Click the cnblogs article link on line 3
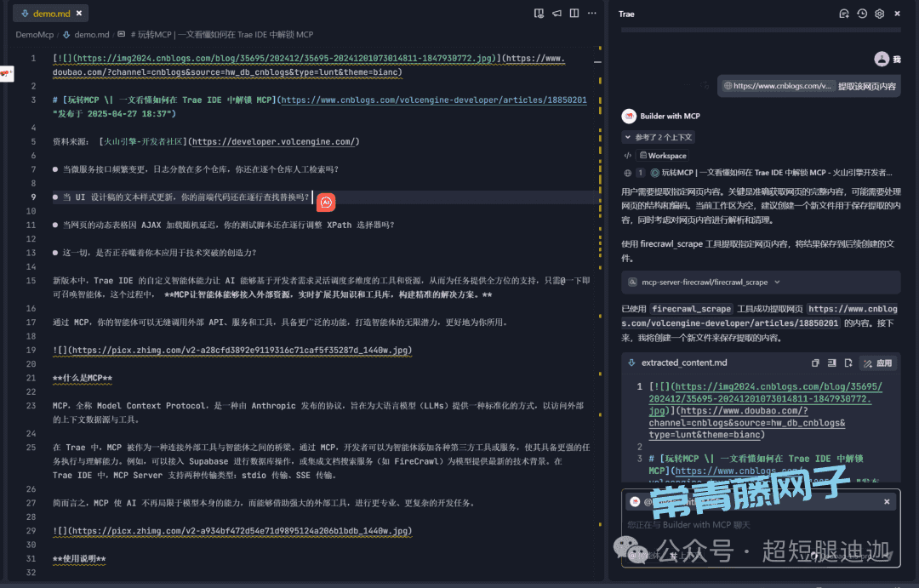Screen dimensions: 919x588 click(434, 100)
